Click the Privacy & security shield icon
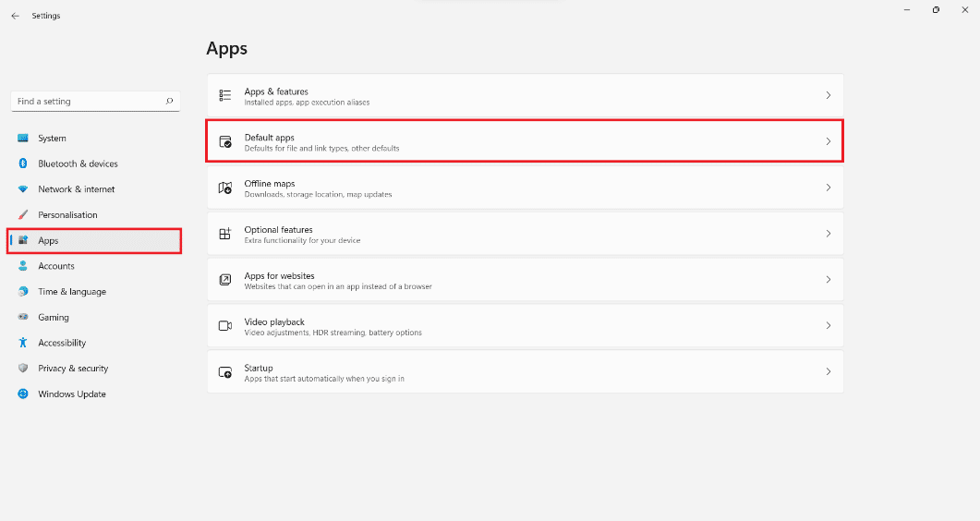This screenshot has width=980, height=521. (23, 369)
